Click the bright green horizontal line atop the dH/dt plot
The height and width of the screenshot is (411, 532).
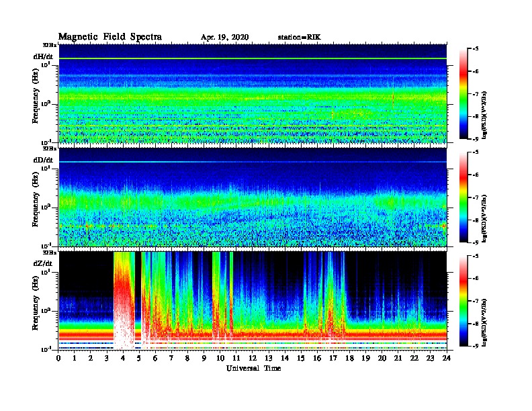[x=253, y=58]
